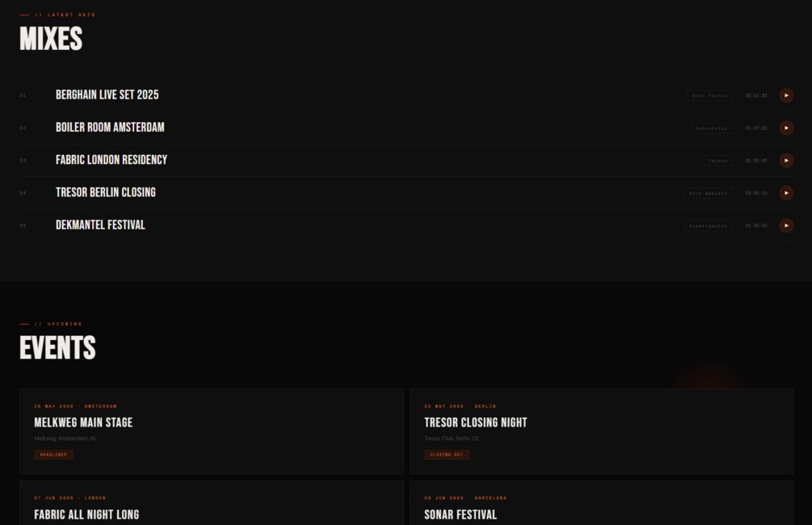Click the Dark Ambient genre tag

709,194
